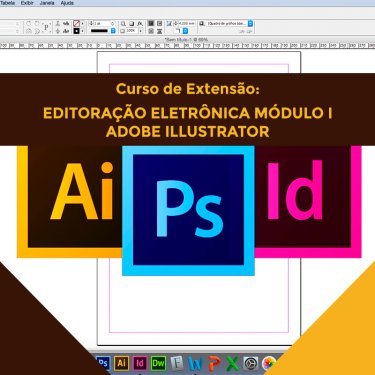This screenshot has width=375, height=375.
Task: Open the stroke style line dropdown
Action: [x=113, y=31]
